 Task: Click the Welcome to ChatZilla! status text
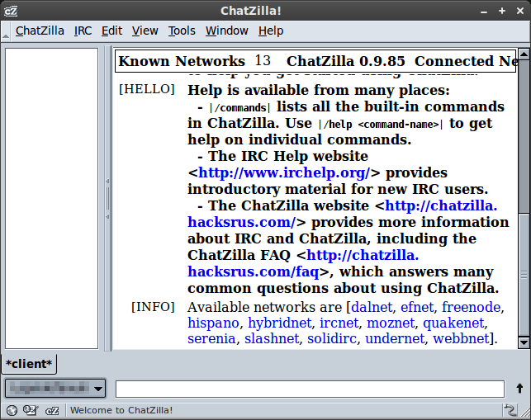pyautogui.click(x=121, y=410)
